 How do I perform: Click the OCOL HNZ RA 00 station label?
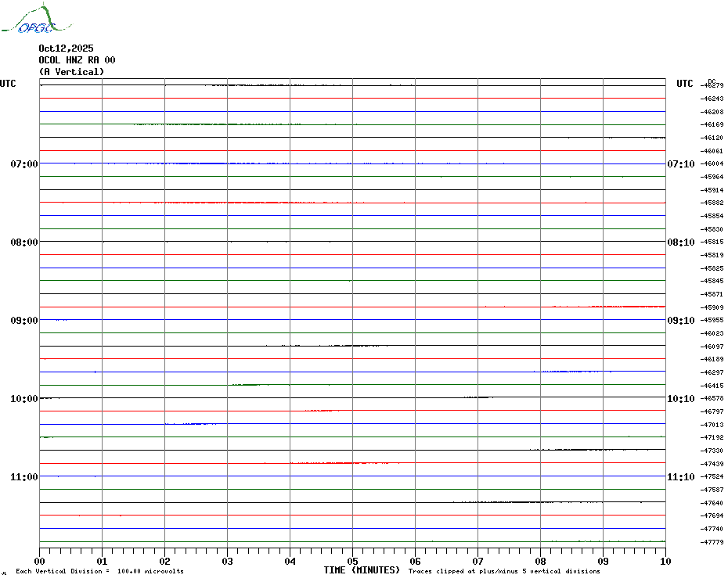(77, 60)
